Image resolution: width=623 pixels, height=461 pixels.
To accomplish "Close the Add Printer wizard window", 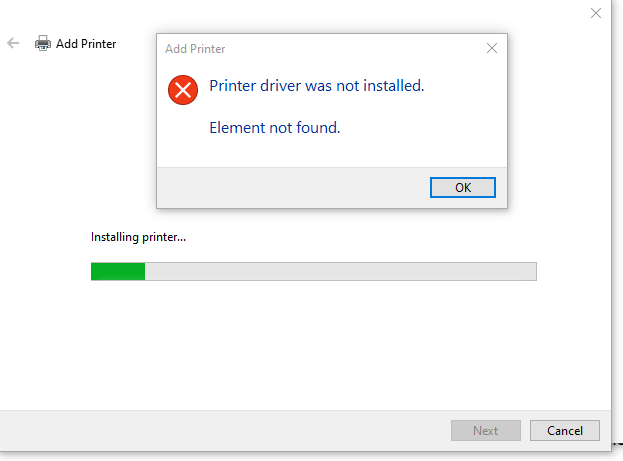I will (596, 13).
